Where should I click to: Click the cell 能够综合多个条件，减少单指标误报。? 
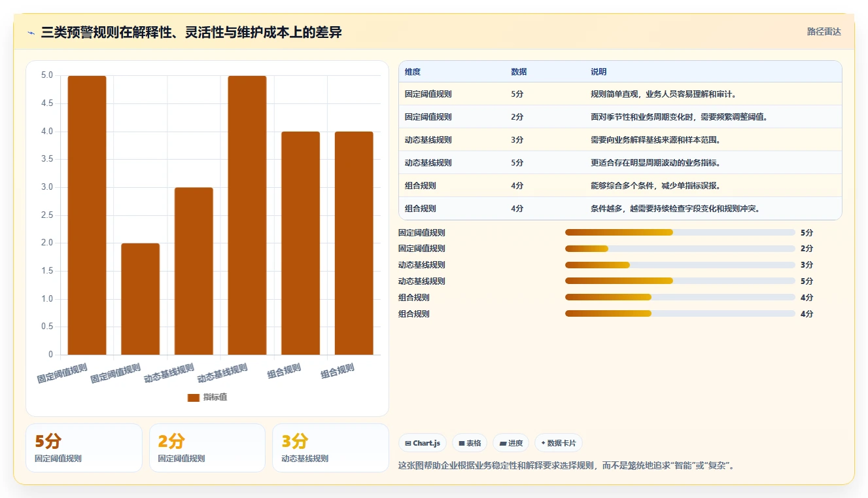655,186
